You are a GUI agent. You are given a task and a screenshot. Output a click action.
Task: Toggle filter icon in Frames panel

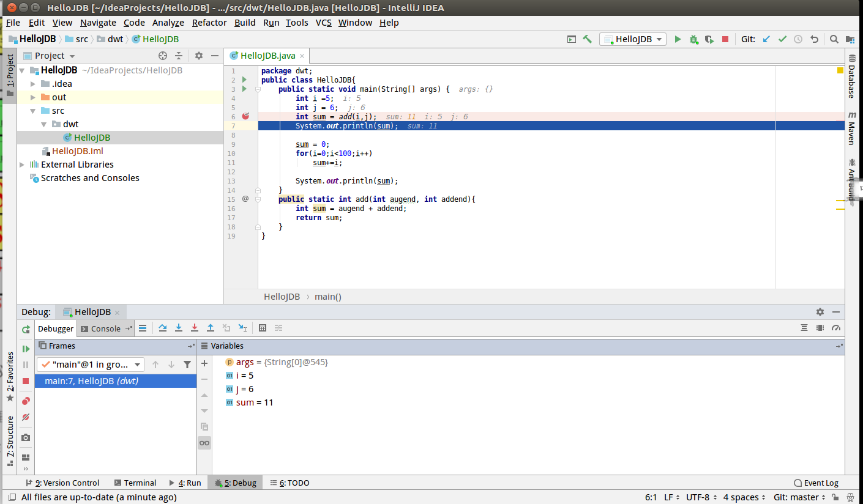[x=187, y=365]
